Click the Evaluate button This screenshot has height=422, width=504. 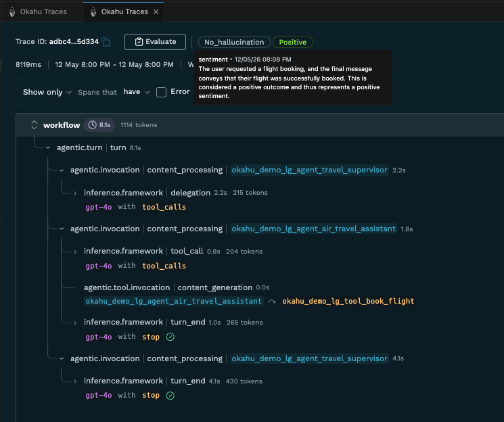pyautogui.click(x=155, y=42)
